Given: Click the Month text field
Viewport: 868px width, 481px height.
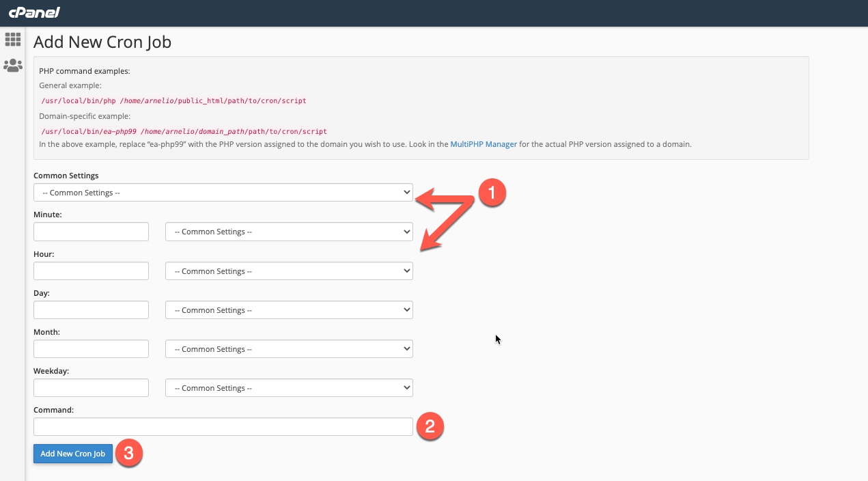Looking at the screenshot, I should tap(91, 349).
